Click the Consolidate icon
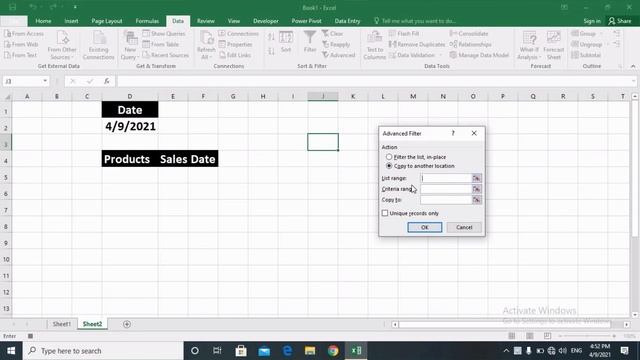Image resolution: width=640 pixels, height=360 pixels. tap(453, 33)
